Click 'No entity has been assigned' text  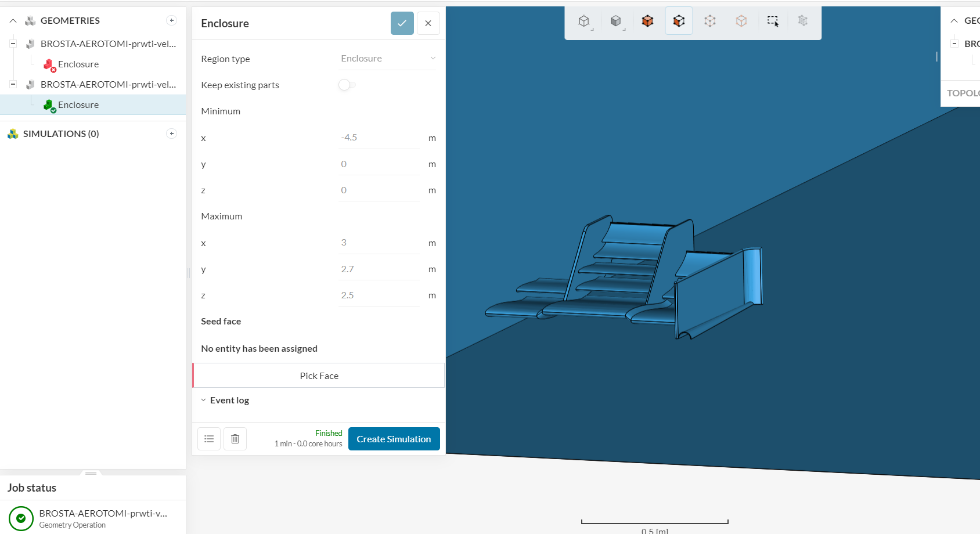(259, 348)
